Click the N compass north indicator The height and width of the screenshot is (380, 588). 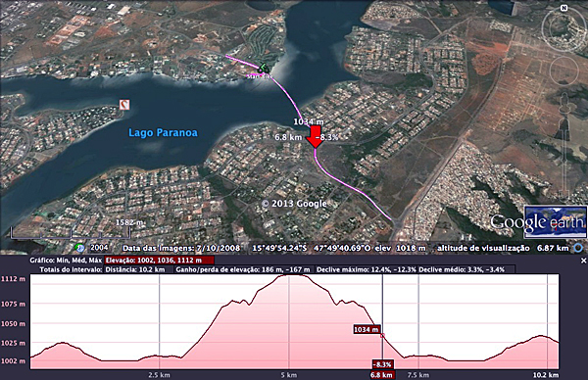[x=563, y=8]
